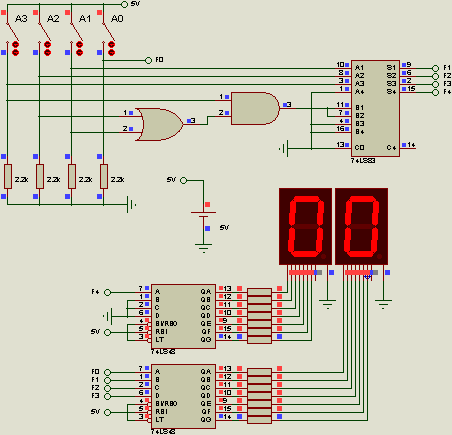Click the F3 input terminal on lower 74LS48
This screenshot has width=452, height=435.
(107, 396)
